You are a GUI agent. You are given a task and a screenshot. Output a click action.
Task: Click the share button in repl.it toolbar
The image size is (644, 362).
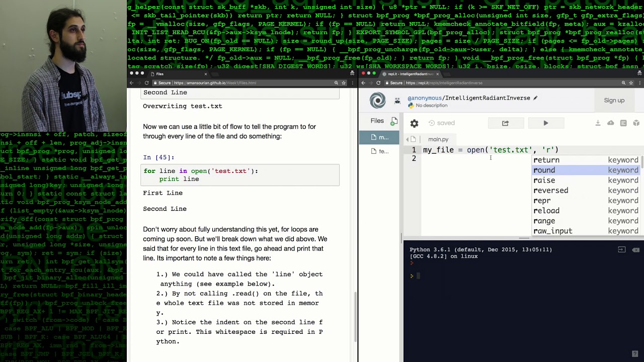coord(505,123)
